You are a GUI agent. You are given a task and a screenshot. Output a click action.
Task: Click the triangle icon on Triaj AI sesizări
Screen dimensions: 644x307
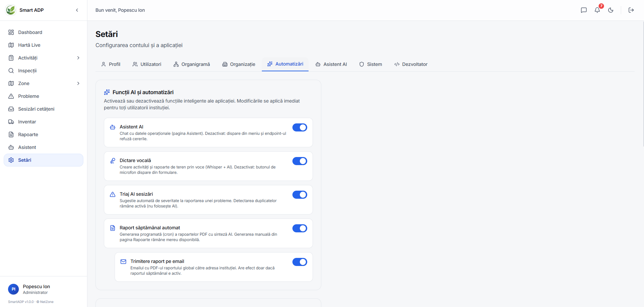pos(113,194)
